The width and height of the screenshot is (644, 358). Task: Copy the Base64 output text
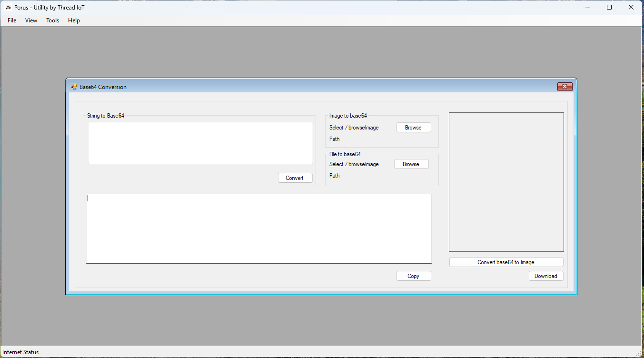click(x=413, y=276)
